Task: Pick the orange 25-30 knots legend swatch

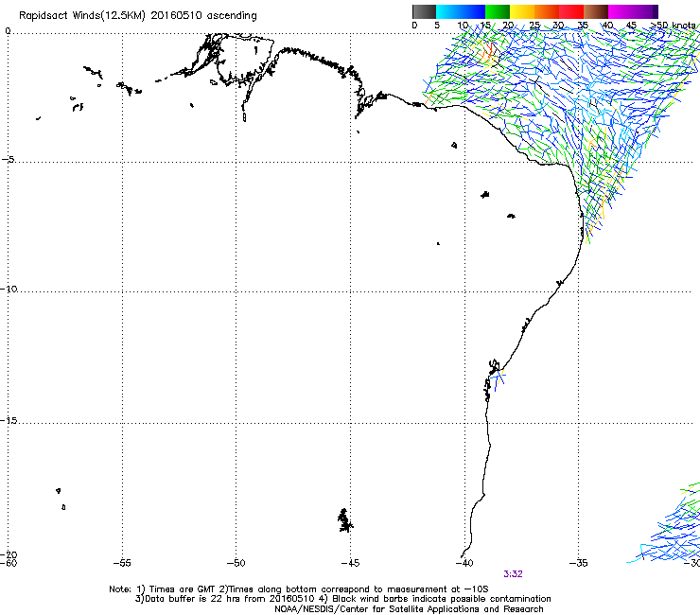Action: (547, 11)
